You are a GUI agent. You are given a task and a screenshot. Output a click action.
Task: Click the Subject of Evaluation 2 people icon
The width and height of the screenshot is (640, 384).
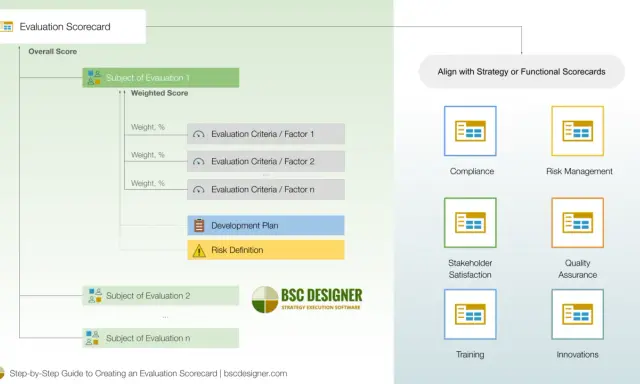95,295
